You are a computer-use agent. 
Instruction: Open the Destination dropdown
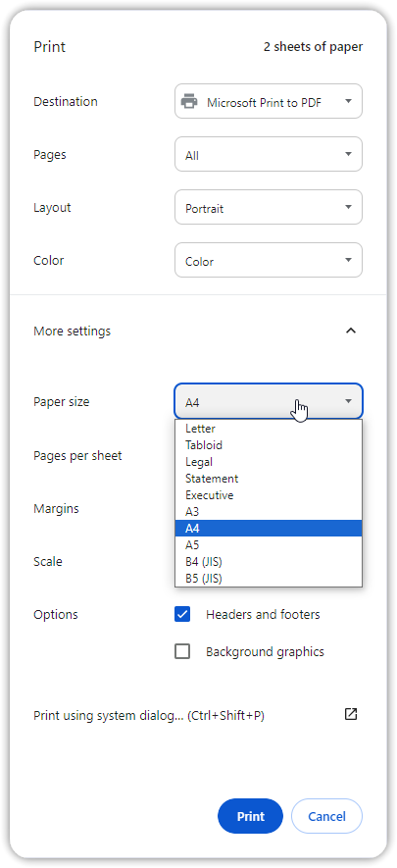click(x=269, y=101)
